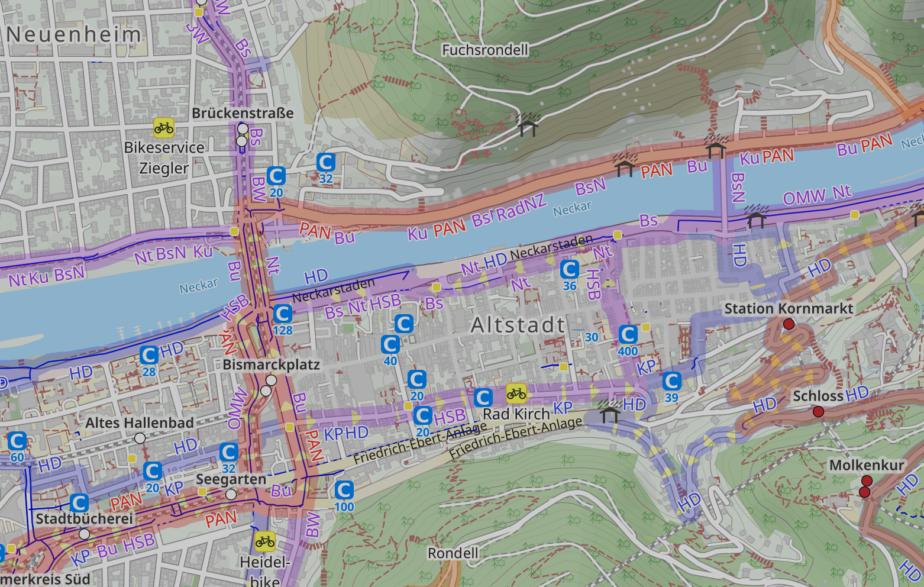924x587 pixels.
Task: Click the Schloss red station marker
Action: [x=818, y=411]
